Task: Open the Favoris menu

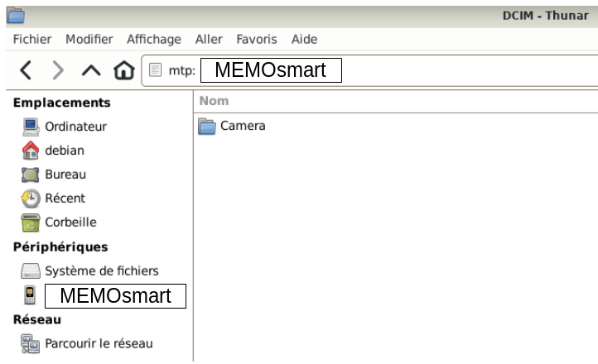Action: click(257, 39)
